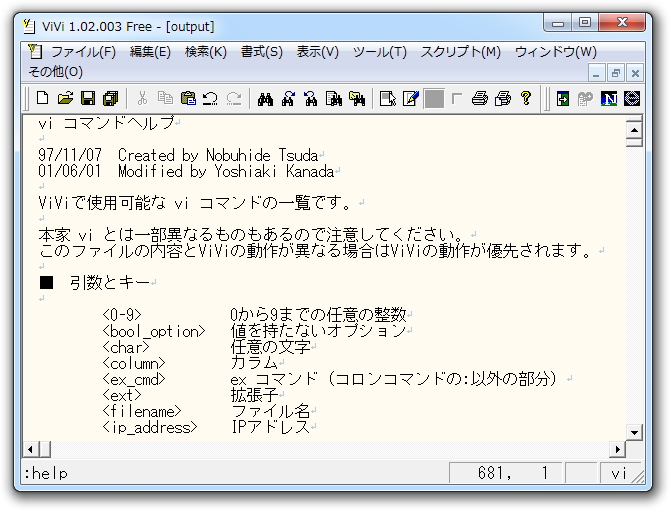Click the title line 'vi コマンドヘルプ'
This screenshot has height=511, width=670.
106,123
